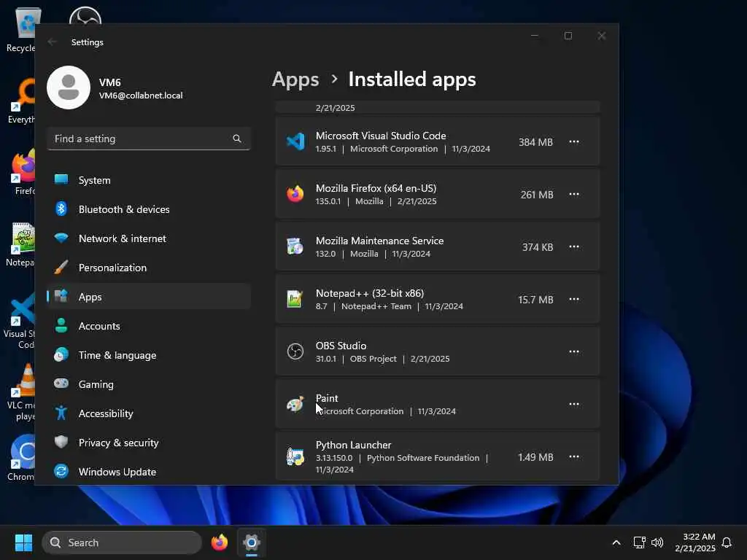747x560 pixels.
Task: Open Windows Update settings
Action: point(149,472)
